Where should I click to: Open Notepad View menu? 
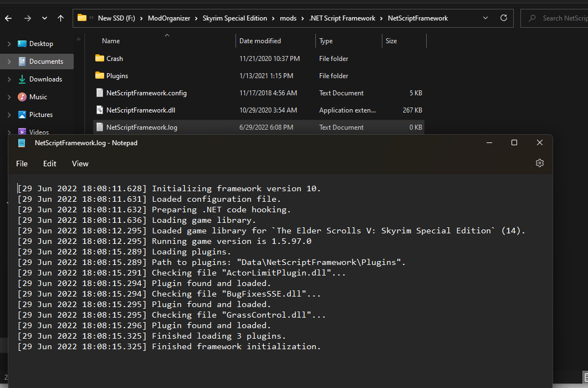[80, 164]
